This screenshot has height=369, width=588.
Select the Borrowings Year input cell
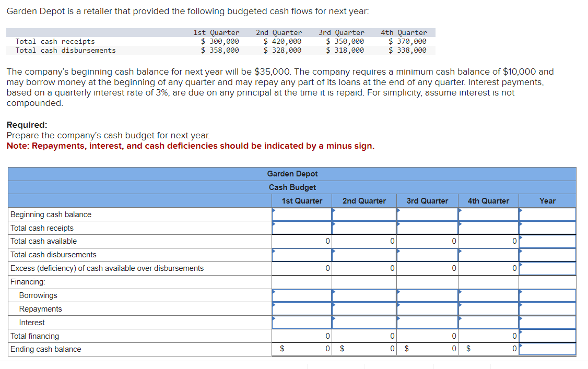(x=547, y=295)
